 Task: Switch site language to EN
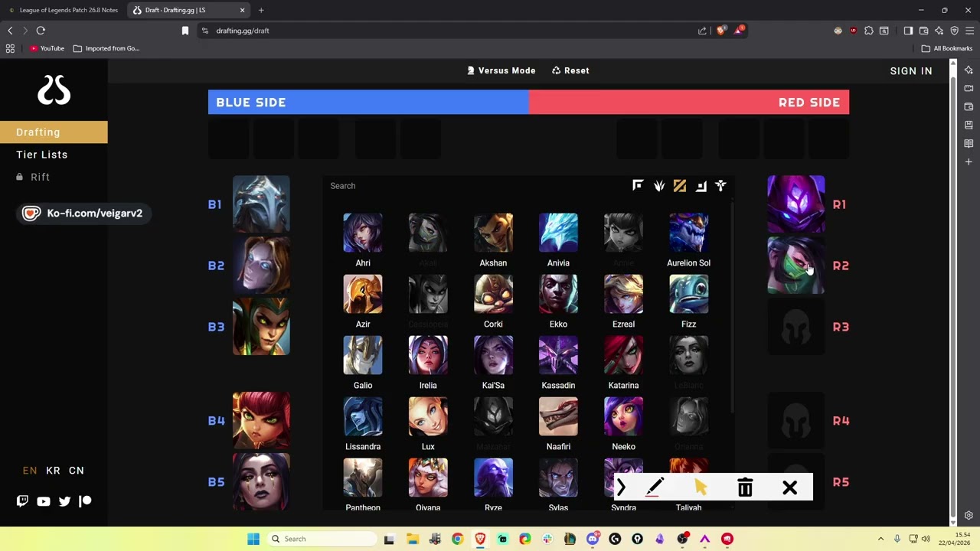click(30, 471)
